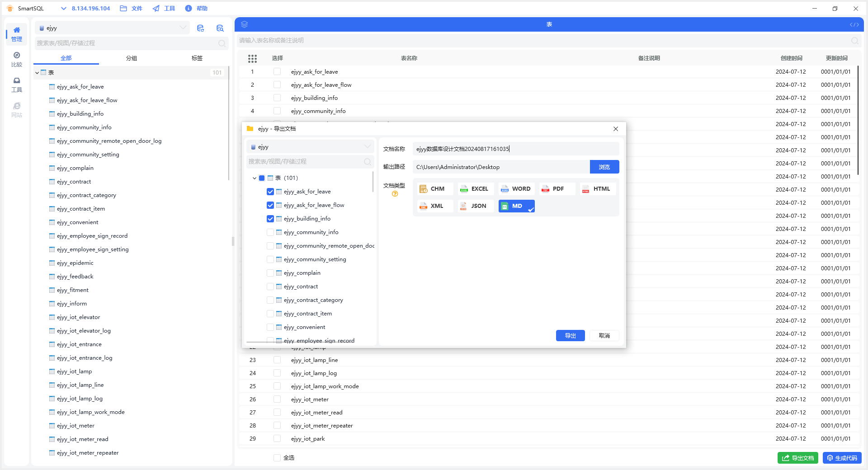Tick the checkbox for row 25 ejyy_iot_lamp_work_mode

click(x=277, y=386)
